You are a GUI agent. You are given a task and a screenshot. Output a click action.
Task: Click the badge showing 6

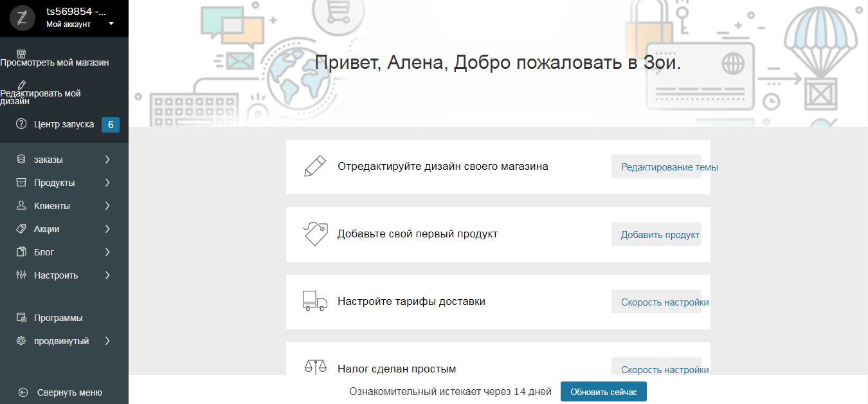click(x=111, y=125)
